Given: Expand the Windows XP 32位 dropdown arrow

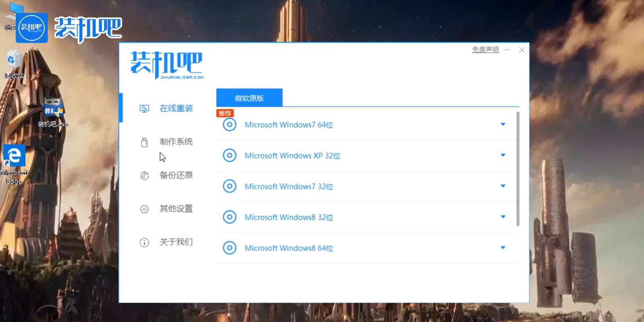Looking at the screenshot, I should coord(503,155).
